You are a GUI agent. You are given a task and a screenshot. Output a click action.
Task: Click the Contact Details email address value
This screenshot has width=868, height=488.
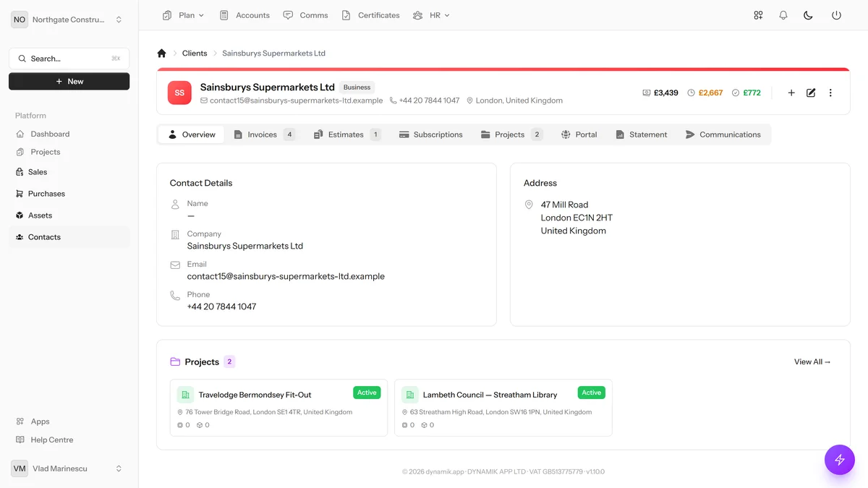[x=286, y=276]
